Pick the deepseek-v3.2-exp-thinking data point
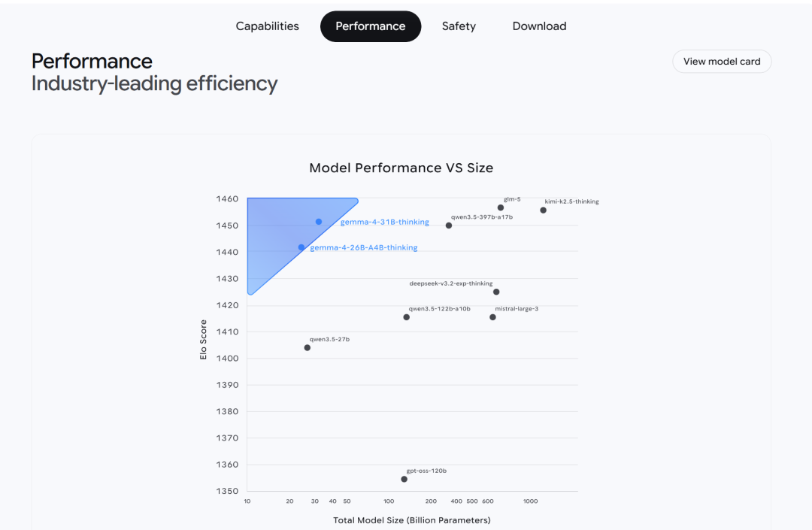 (496, 292)
